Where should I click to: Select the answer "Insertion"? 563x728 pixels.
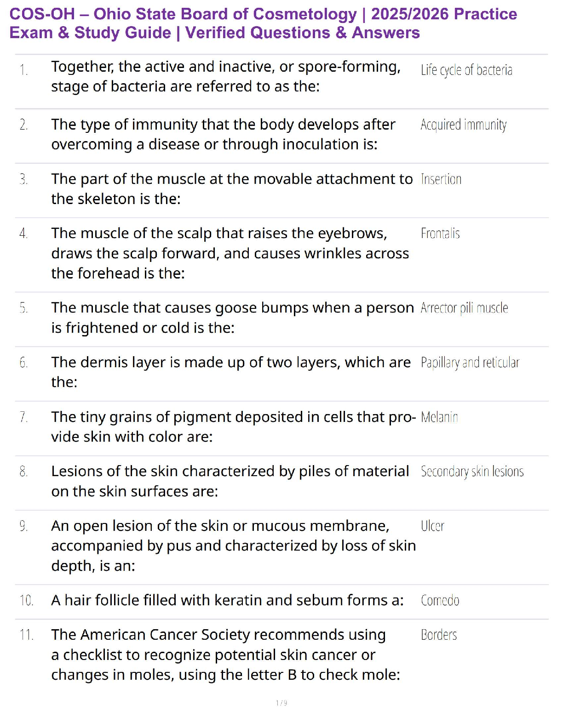(x=441, y=179)
